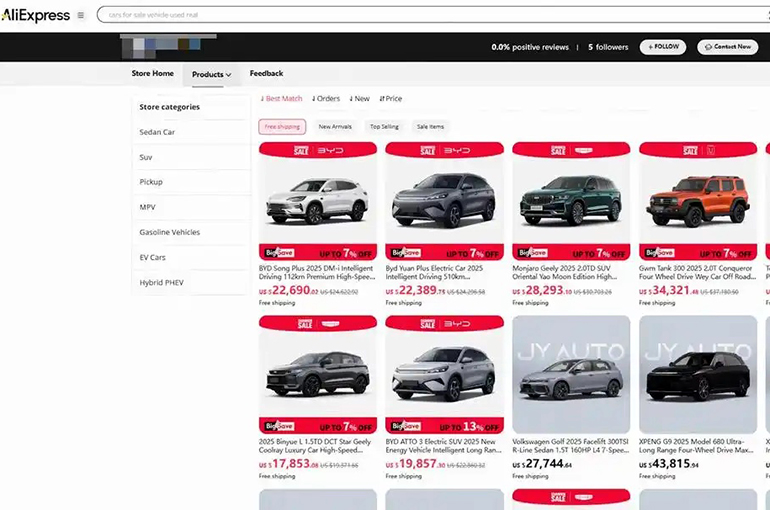This screenshot has height=510, width=770.
Task: Sort products by New
Action: tap(359, 99)
